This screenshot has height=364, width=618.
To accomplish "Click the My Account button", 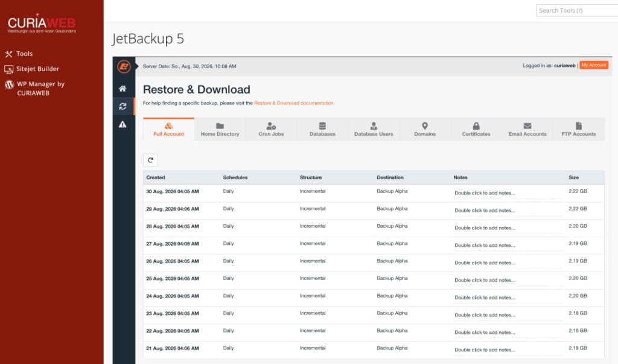I will click(x=594, y=65).
